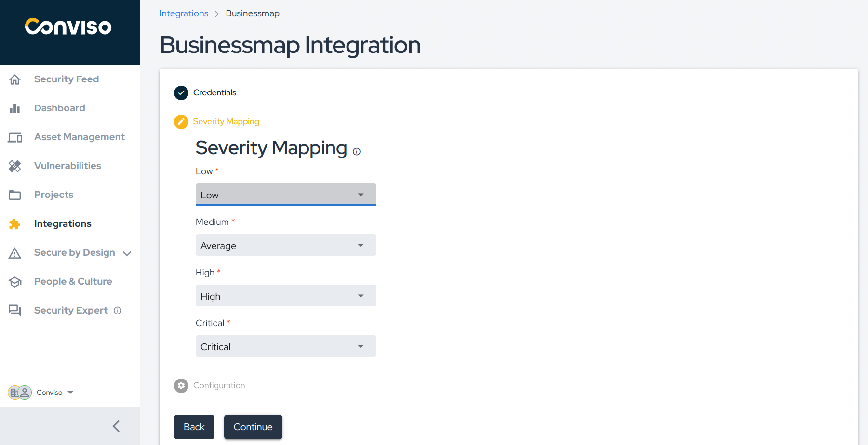This screenshot has height=445, width=868.
Task: Open the Medium dropdown showing Average
Action: [x=285, y=245]
